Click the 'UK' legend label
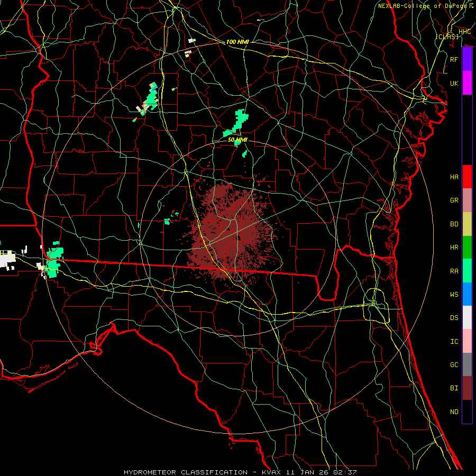Screen dimensions: 476x476 454,83
